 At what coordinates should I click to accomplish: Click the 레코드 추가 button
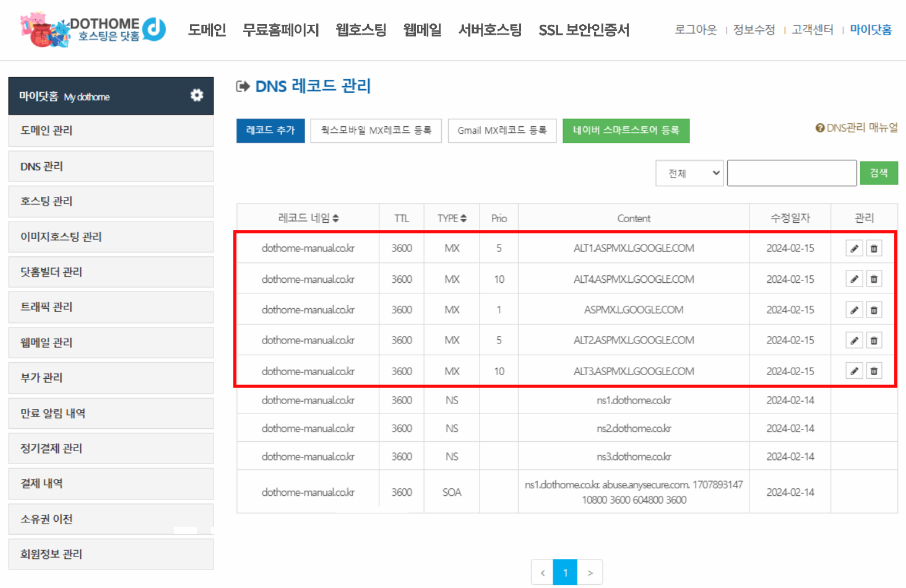click(270, 131)
